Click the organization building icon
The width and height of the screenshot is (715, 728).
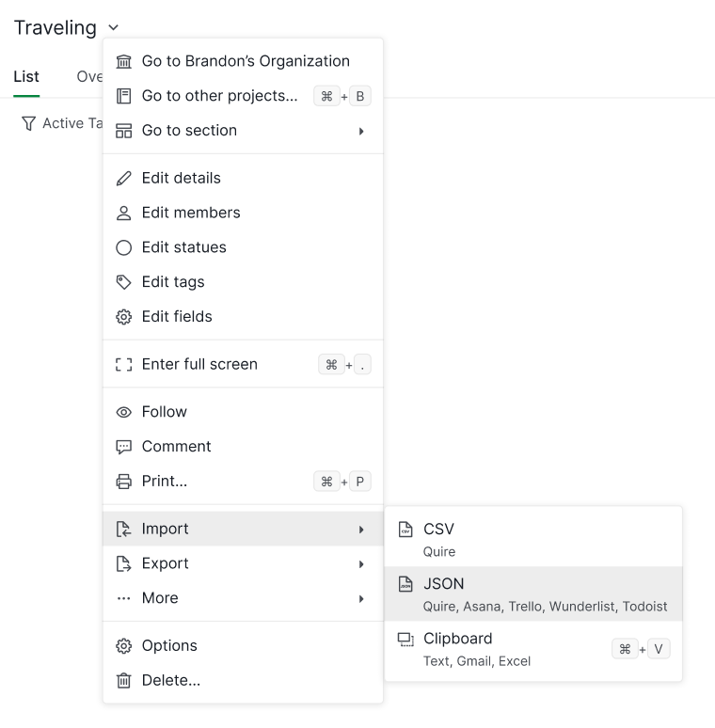pyautogui.click(x=123, y=61)
